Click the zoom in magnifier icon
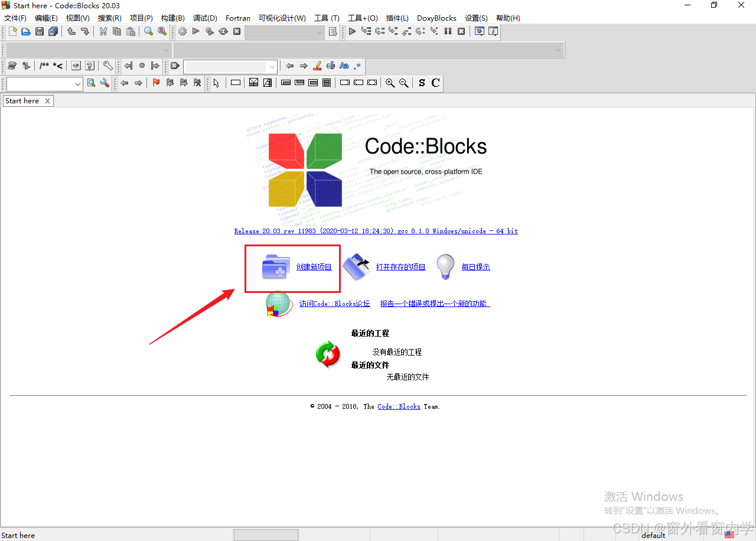Screen dimensions: 756x541 click(x=390, y=83)
